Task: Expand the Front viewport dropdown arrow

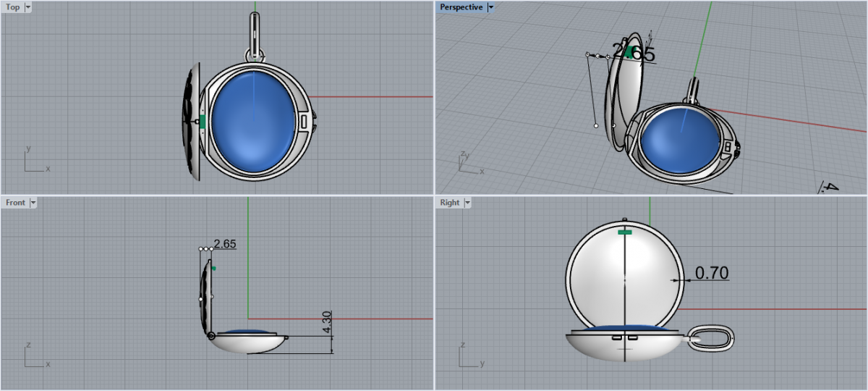Action: tap(33, 203)
